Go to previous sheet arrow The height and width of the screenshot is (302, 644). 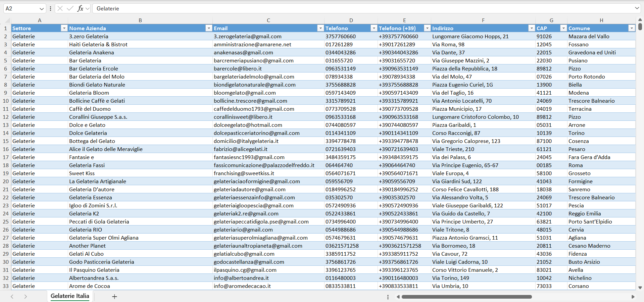[12, 297]
